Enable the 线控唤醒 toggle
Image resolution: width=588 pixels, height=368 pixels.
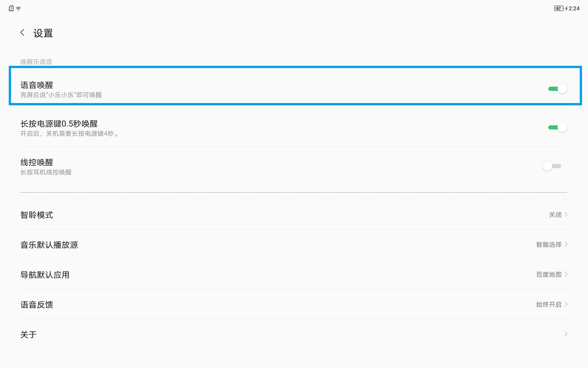[552, 166]
